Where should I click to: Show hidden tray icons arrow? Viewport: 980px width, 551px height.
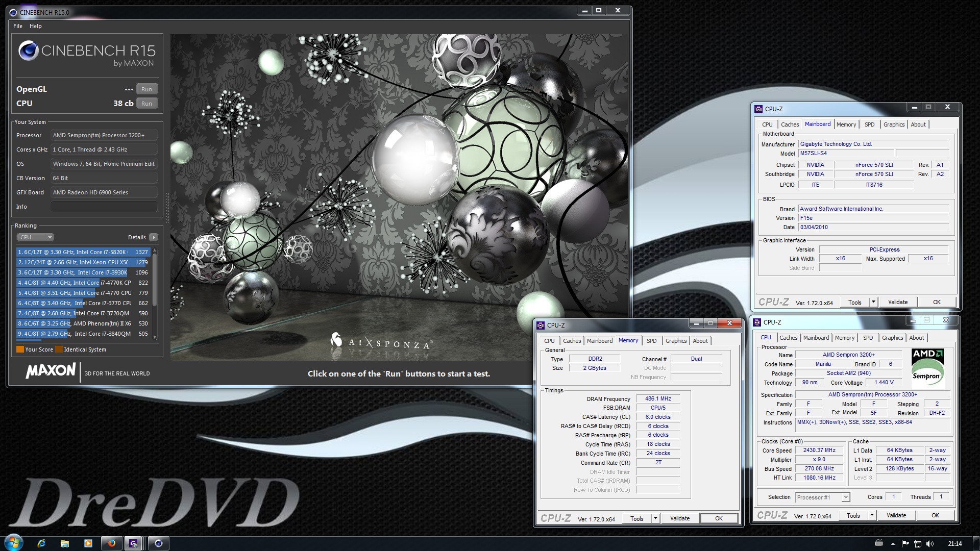click(x=893, y=544)
